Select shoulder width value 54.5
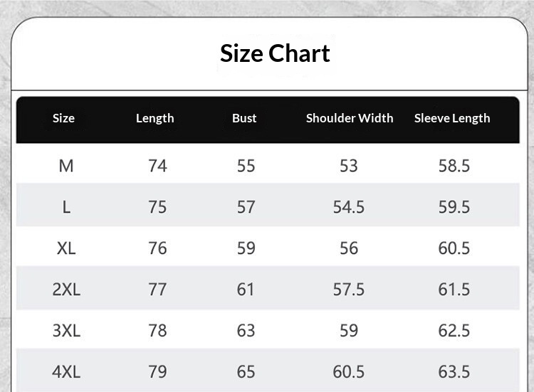This screenshot has height=392, width=534. [349, 207]
